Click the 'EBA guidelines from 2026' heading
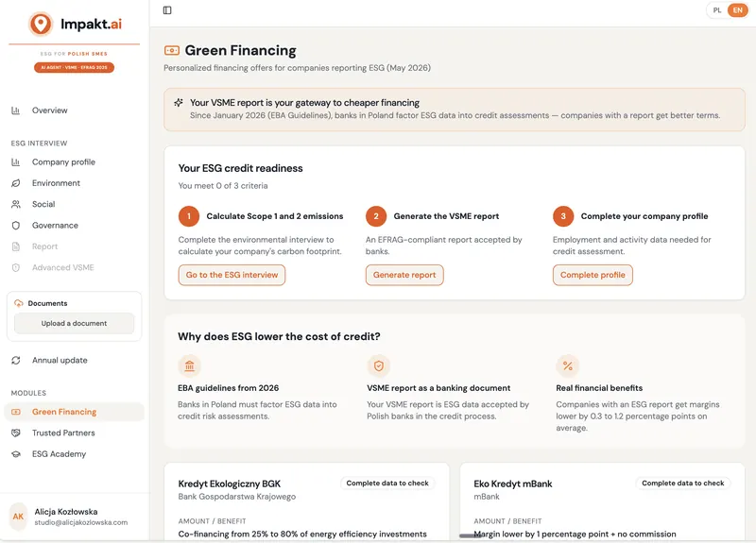 (228, 388)
